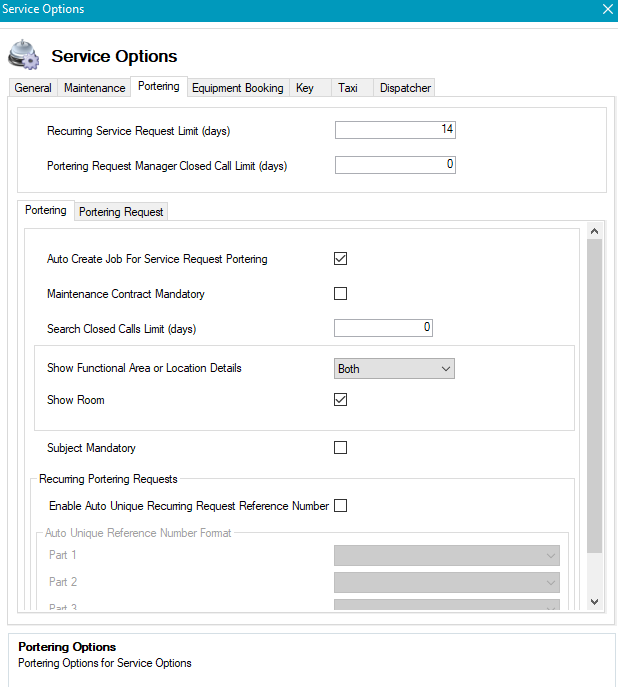Enable Auto Unique Recurring Request Reference Number

pos(340,506)
